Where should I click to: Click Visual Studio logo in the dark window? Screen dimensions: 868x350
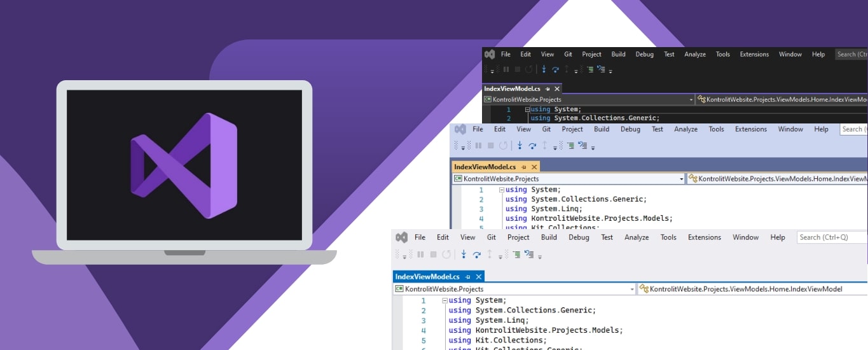pyautogui.click(x=490, y=54)
